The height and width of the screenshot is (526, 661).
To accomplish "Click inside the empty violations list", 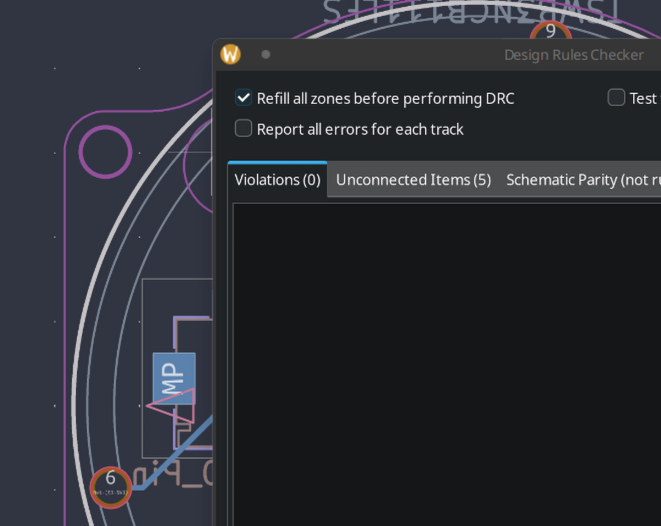I will (x=445, y=360).
